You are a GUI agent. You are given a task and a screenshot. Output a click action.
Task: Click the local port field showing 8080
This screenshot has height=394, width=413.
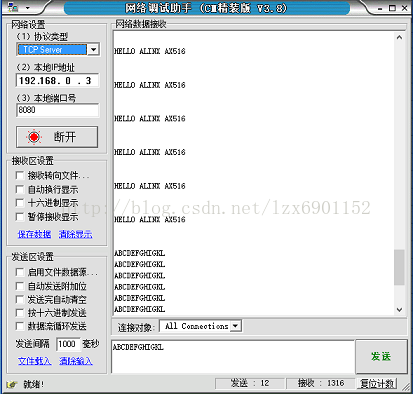pos(57,110)
